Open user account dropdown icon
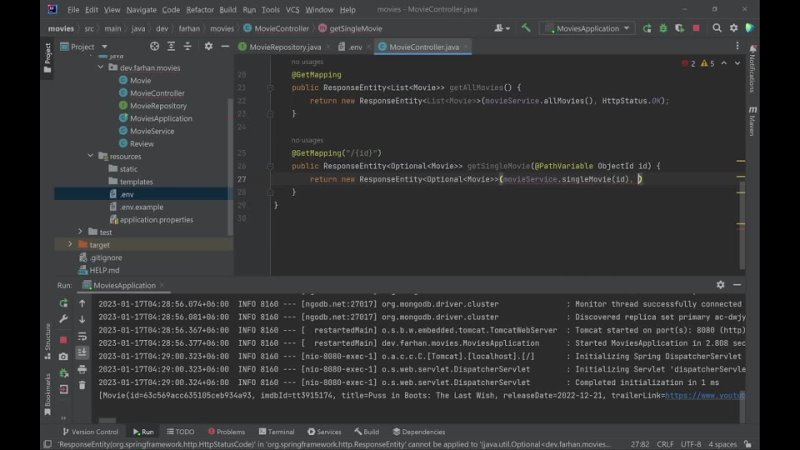Viewport: 800px width, 450px height. (x=502, y=29)
